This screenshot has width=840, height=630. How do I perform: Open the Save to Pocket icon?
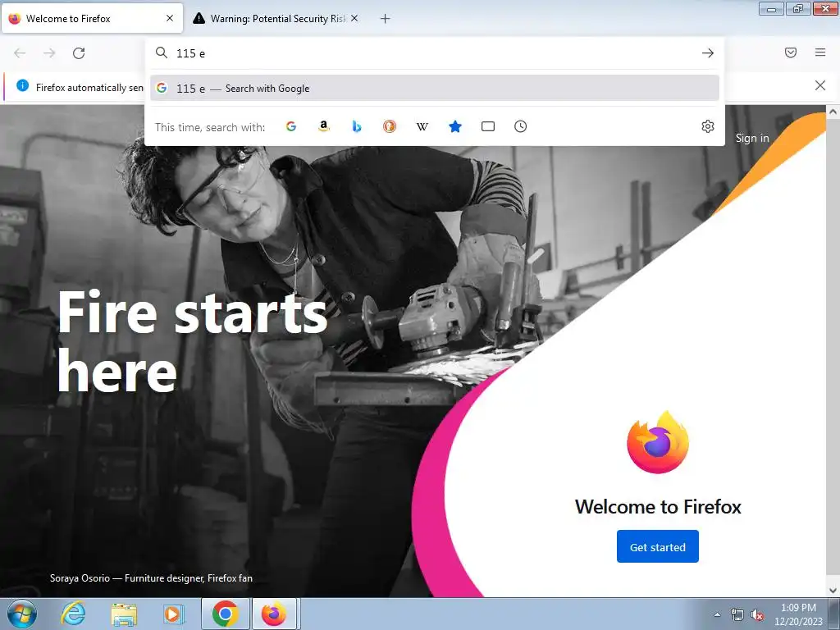[x=791, y=52]
